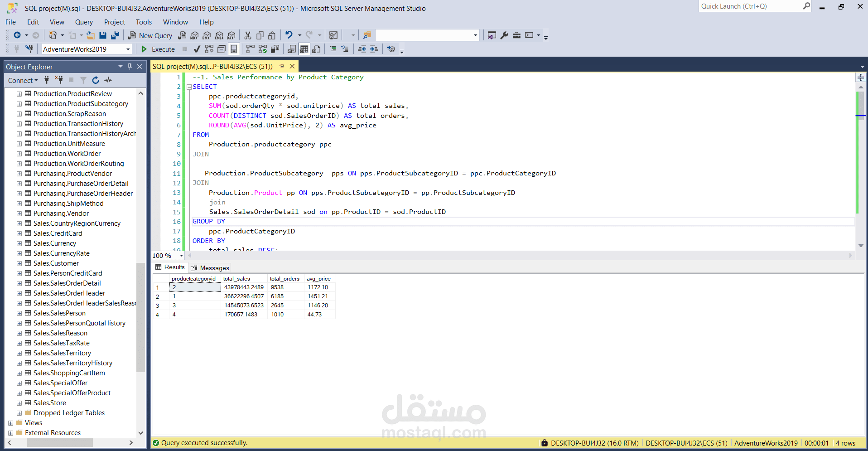Close the SQL project(M).sql tab
The height and width of the screenshot is (451, 868).
click(292, 66)
